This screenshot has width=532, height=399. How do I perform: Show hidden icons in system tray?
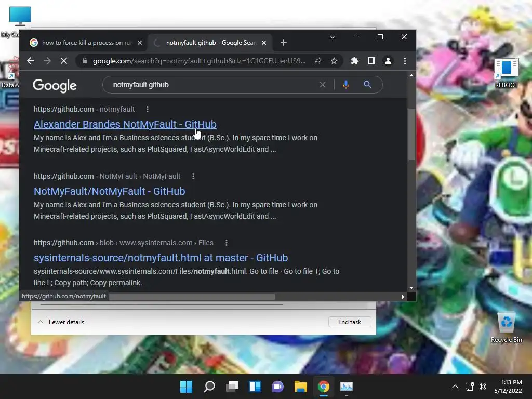click(x=455, y=387)
